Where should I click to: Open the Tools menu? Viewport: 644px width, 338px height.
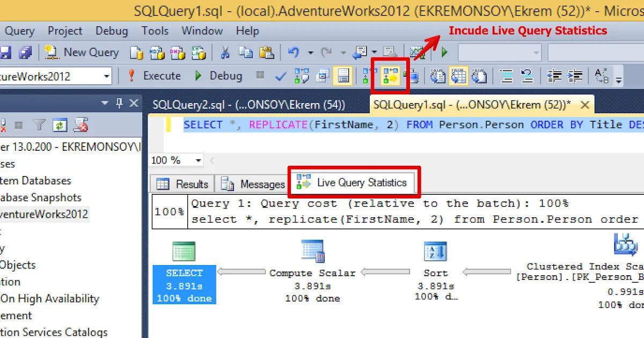coord(155,31)
